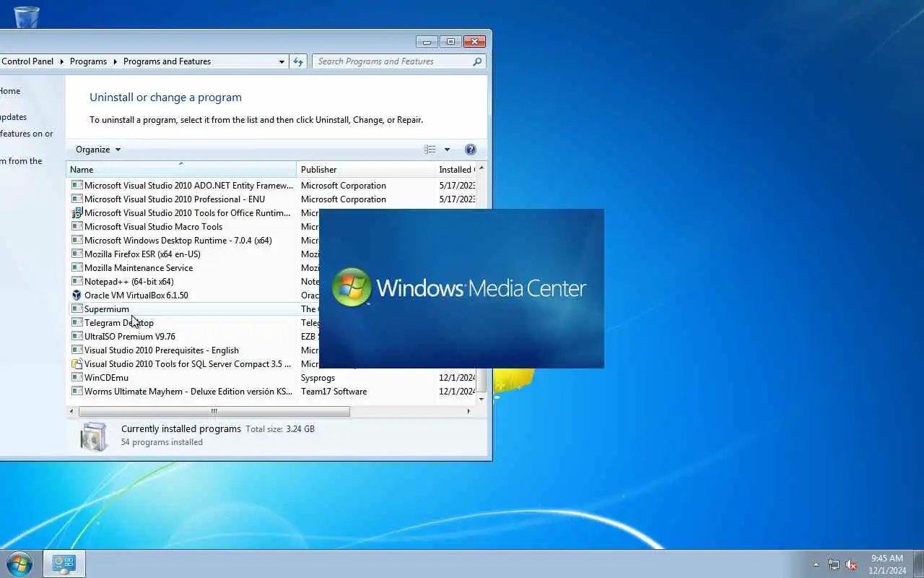Select Worms Ultimate Mayhem - Deluxe Edition

click(182, 392)
